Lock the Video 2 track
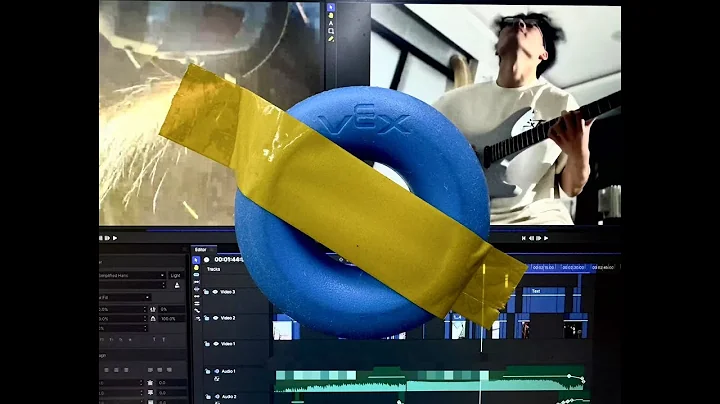720x404 pixels. [207, 318]
